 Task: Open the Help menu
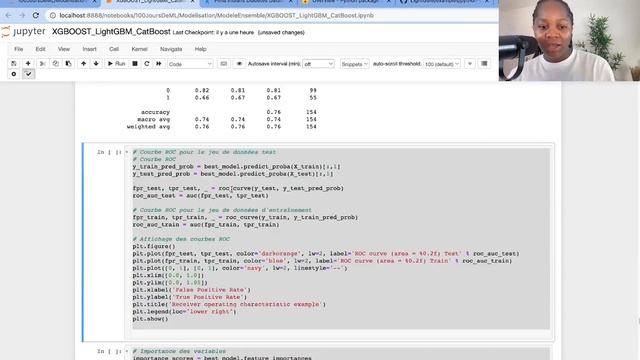pyautogui.click(x=200, y=49)
